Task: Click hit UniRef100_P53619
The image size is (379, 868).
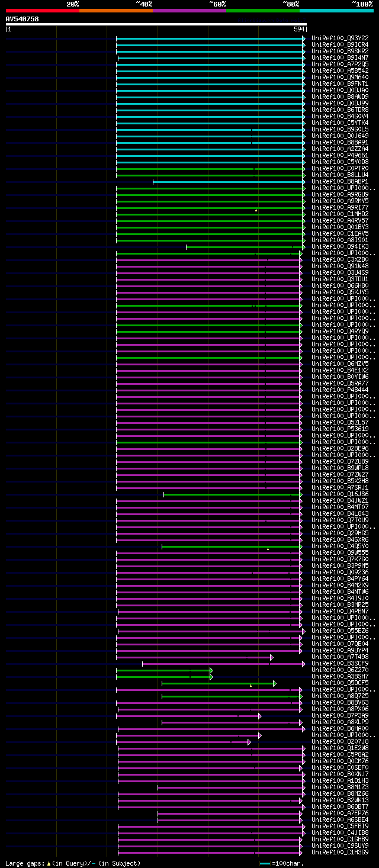Action: [340, 429]
